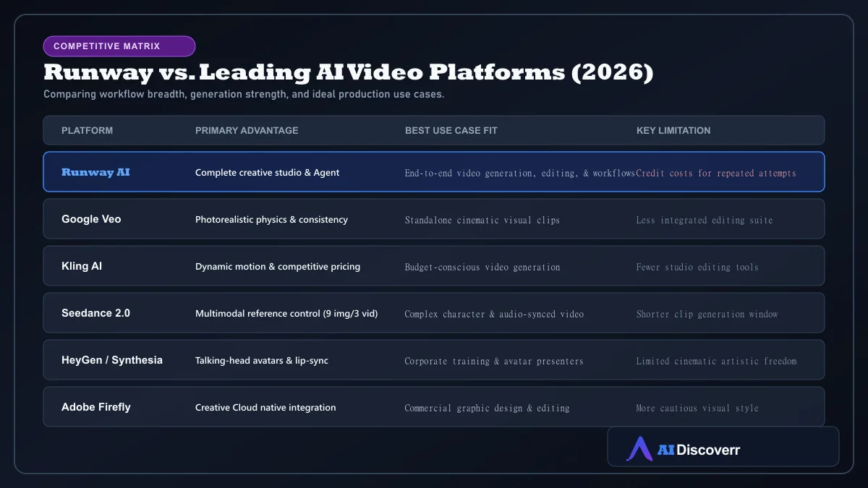Click 'End-to-end video generation, editing, & workflows' cell
The width and height of the screenshot is (868, 488).
pos(519,174)
